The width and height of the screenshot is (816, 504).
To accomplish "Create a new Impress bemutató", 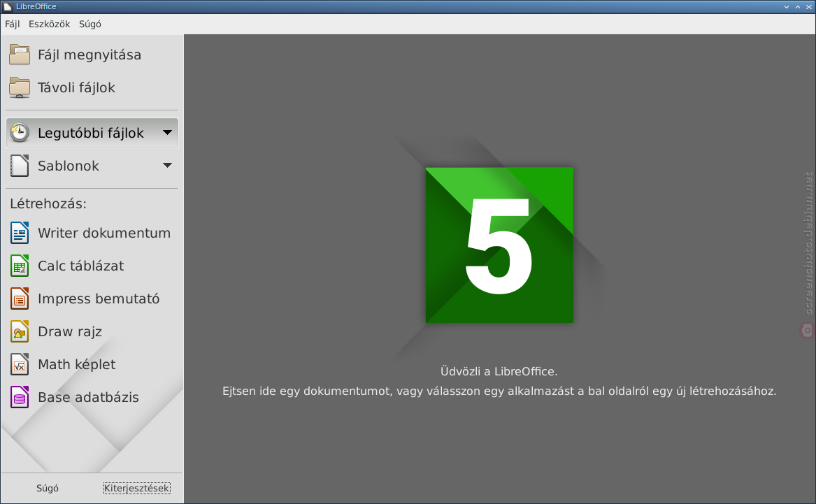I will click(x=99, y=298).
